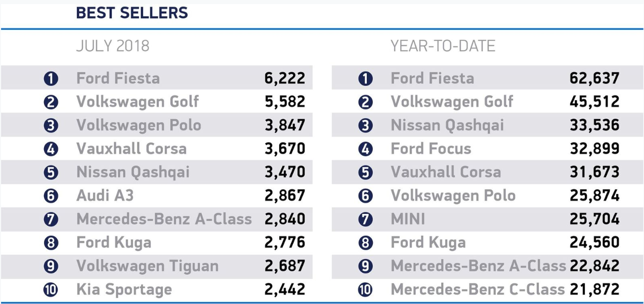Click the Ford Fiesta year-to-date figure 62,637
The width and height of the screenshot is (644, 304).
pos(594,78)
